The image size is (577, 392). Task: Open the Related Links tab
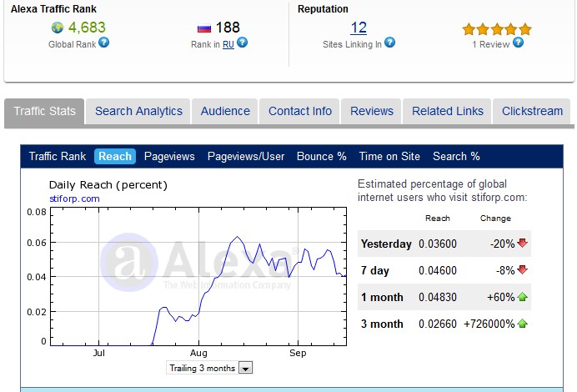448,111
